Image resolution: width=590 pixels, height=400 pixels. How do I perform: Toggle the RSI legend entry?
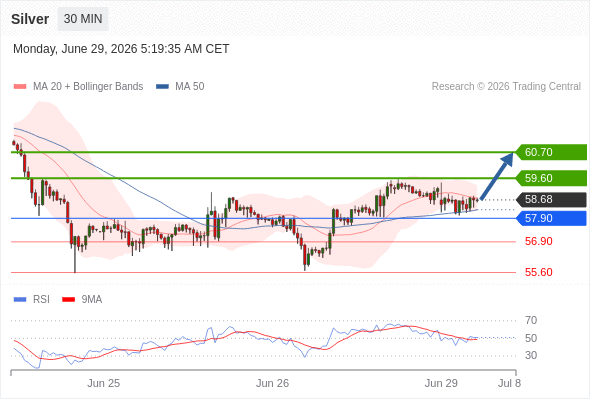coord(32,300)
